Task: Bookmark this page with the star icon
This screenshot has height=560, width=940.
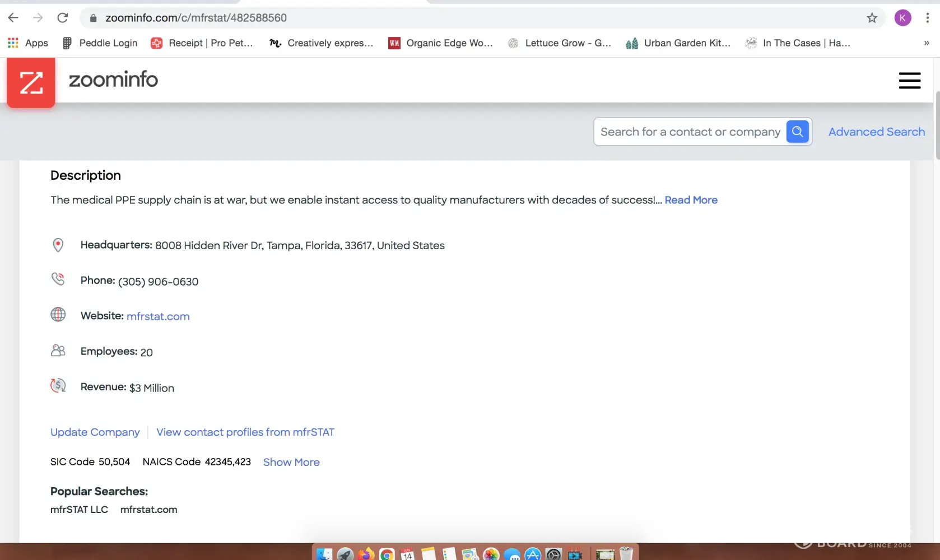Action: [872, 18]
